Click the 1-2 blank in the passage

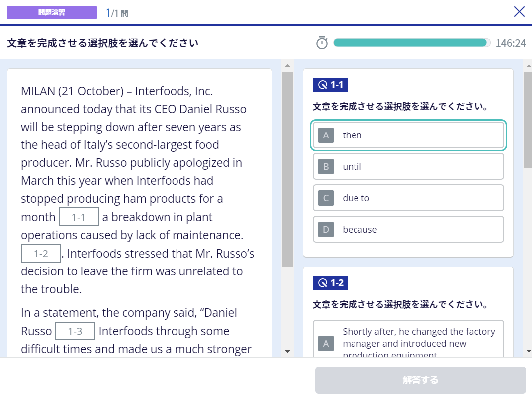coord(41,254)
